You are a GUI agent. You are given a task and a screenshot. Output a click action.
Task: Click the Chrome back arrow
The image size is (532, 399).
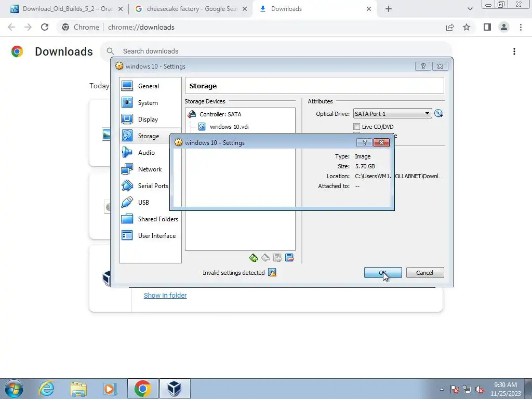11,27
